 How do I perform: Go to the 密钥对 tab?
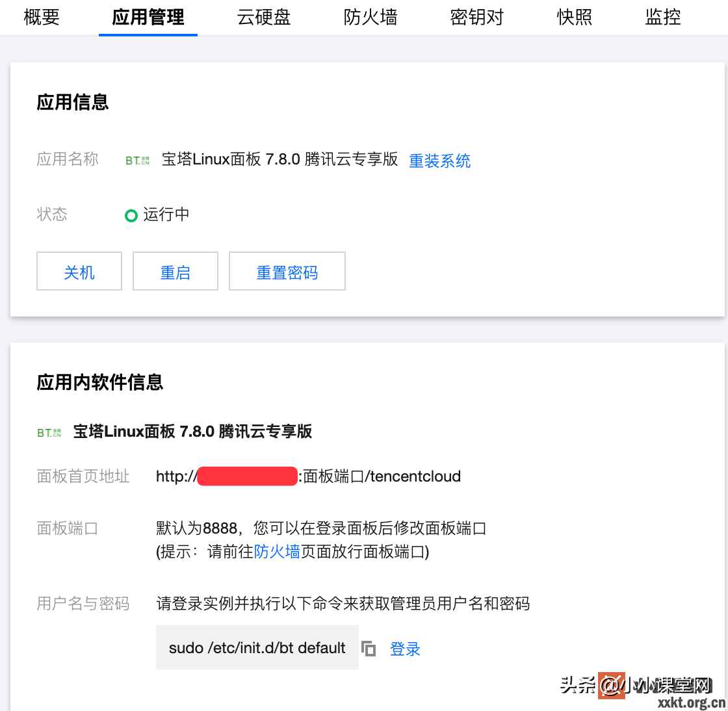(x=477, y=17)
